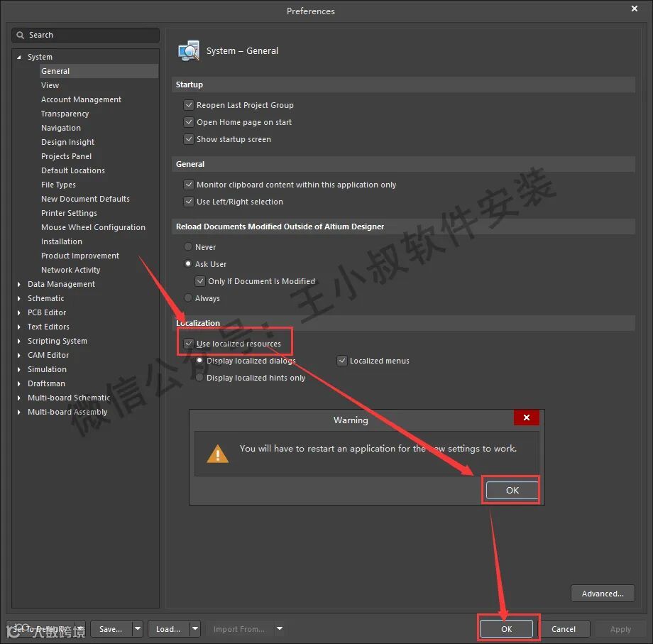Select Display localized dialogs option

[200, 361]
